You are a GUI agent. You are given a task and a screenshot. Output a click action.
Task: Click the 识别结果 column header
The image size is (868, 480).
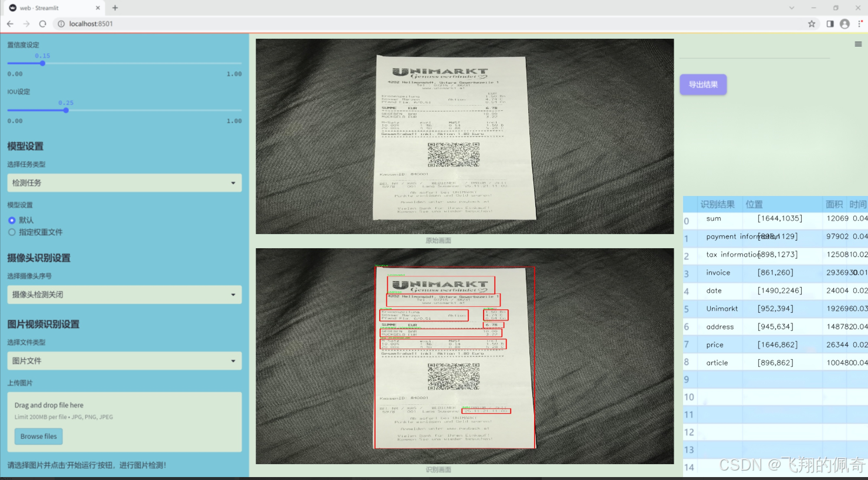(x=717, y=204)
